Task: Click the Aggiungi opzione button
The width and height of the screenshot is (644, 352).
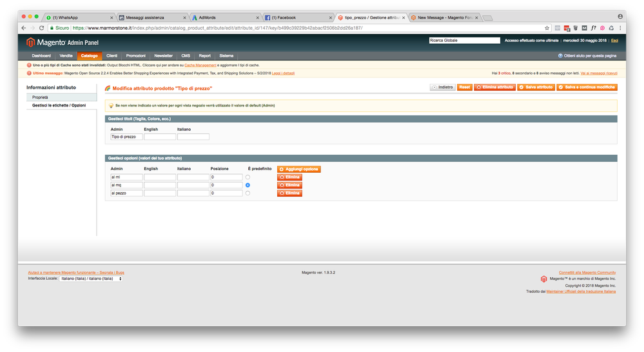Action: click(x=298, y=169)
